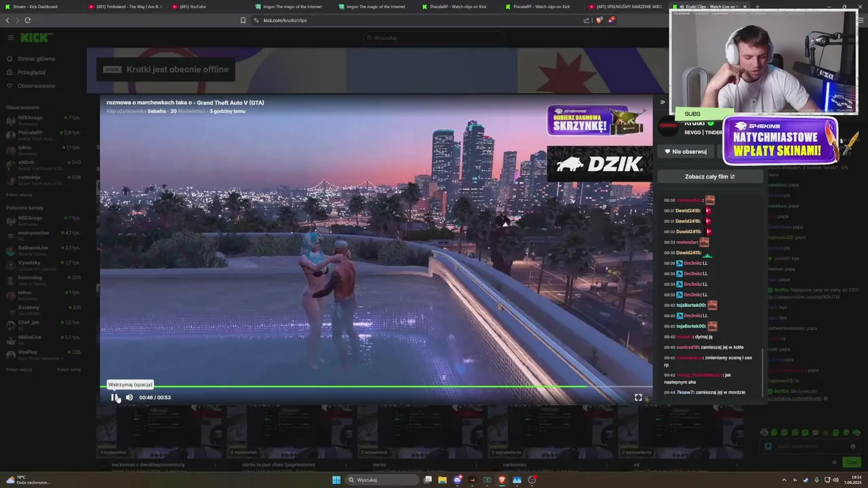Open the Kick hamburger sidebar menu
This screenshot has height=488, width=868.
pos(10,38)
